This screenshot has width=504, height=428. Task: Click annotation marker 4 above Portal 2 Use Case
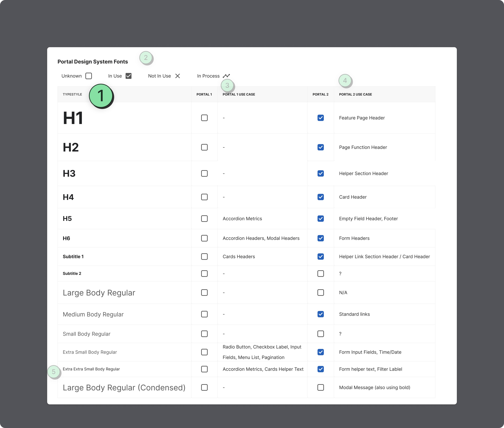click(345, 80)
